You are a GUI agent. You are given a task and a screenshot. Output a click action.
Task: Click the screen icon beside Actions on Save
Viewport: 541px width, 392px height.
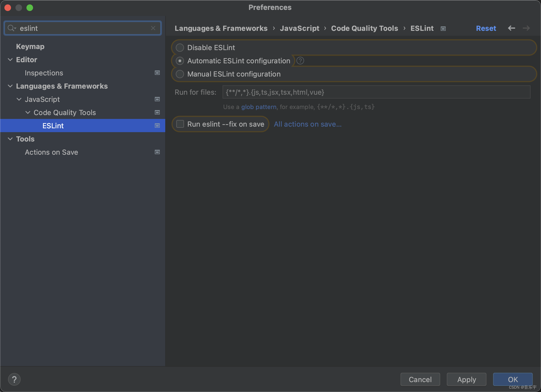(157, 152)
